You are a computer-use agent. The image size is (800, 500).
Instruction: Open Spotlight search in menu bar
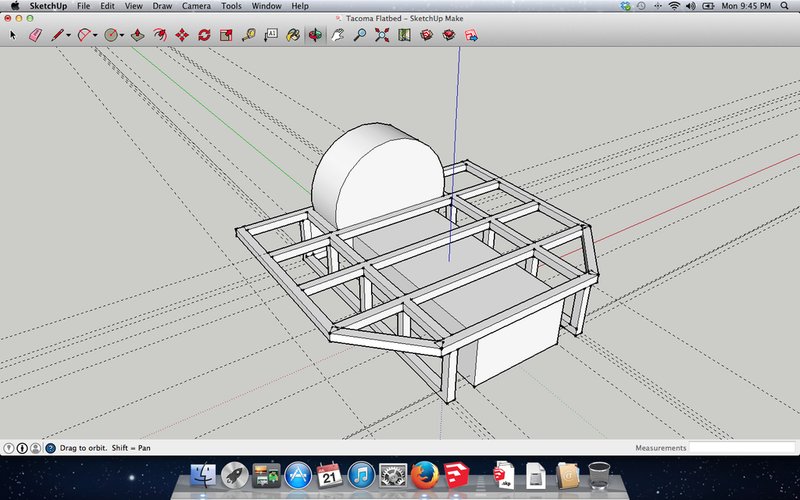coord(785,6)
